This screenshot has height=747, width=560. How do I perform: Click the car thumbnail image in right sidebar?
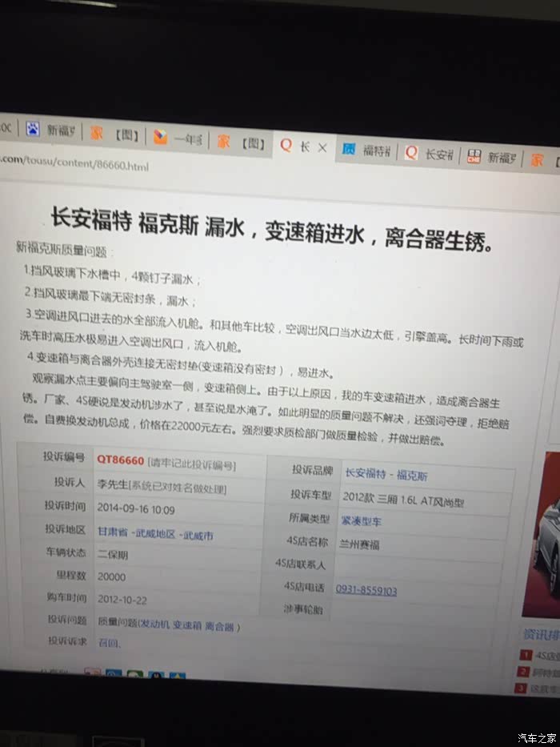pyautogui.click(x=542, y=535)
